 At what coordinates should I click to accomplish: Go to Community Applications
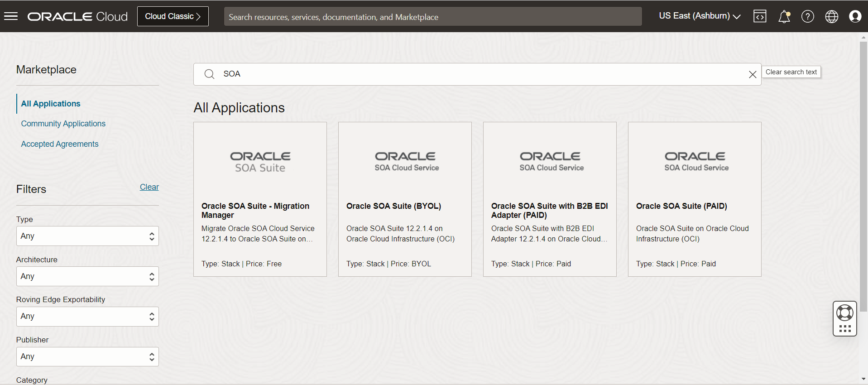tap(63, 124)
